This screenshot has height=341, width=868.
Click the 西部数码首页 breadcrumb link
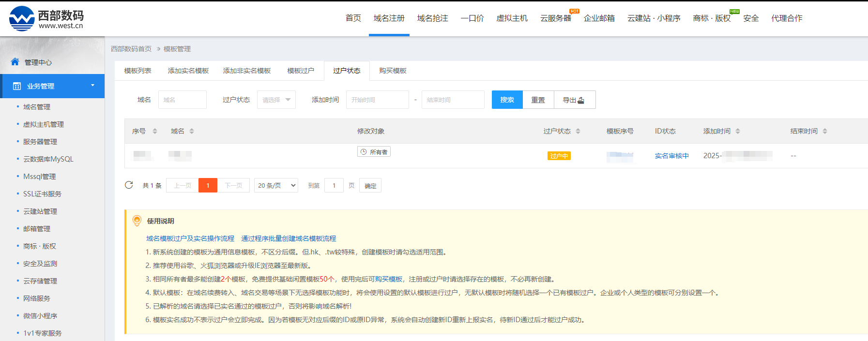click(x=131, y=49)
